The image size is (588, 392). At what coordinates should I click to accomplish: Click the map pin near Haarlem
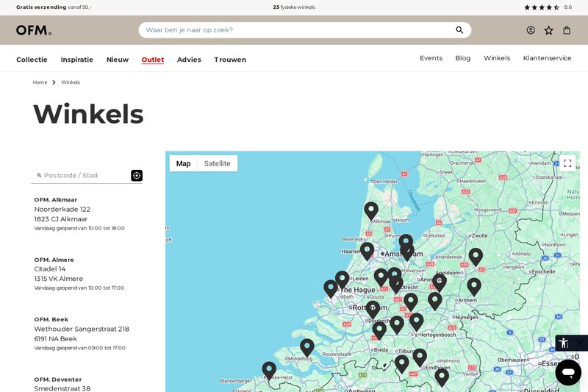click(367, 251)
